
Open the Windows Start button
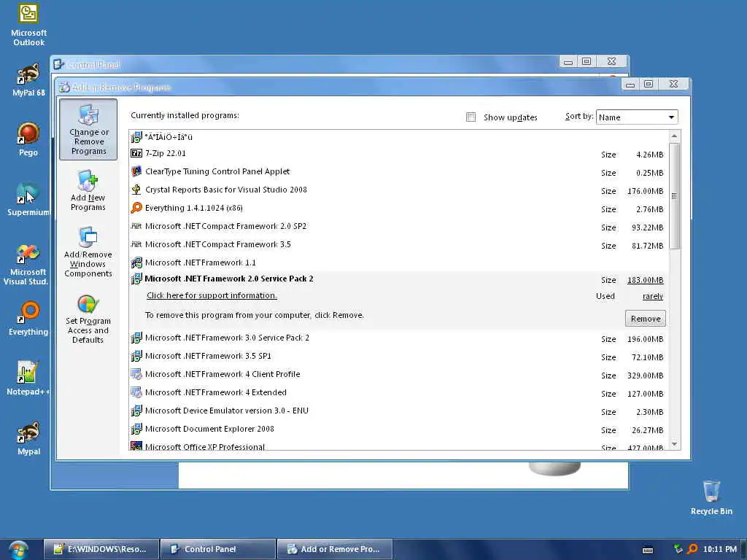pos(18,550)
